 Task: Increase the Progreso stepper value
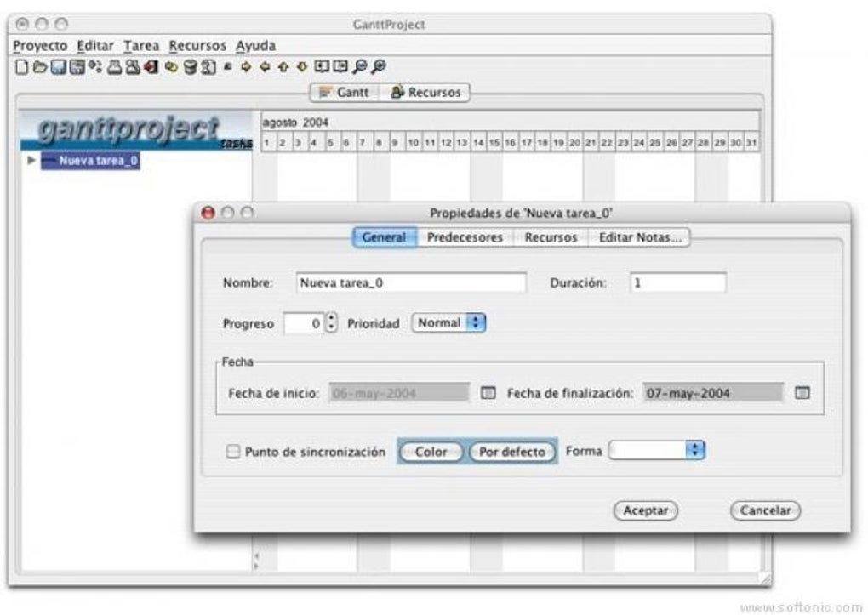pos(331,318)
